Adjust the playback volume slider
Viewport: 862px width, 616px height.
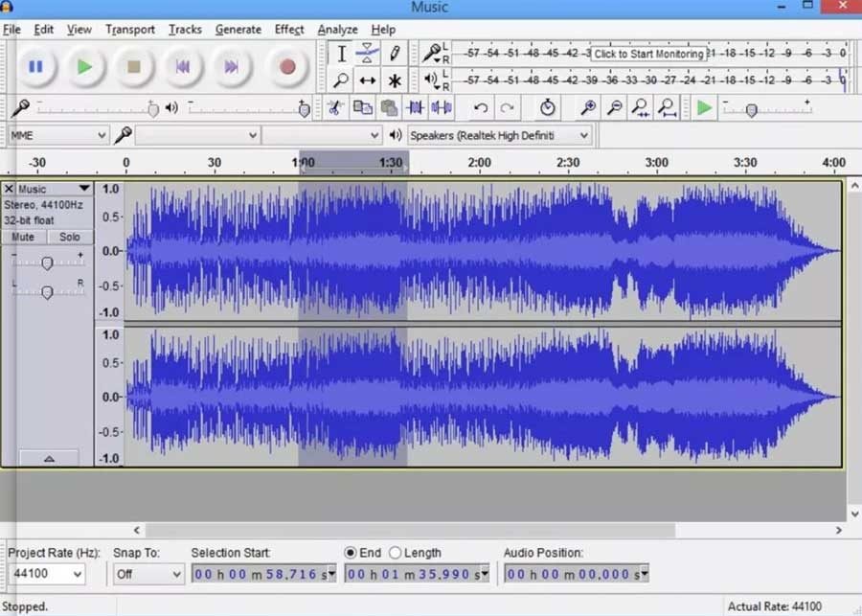304,109
